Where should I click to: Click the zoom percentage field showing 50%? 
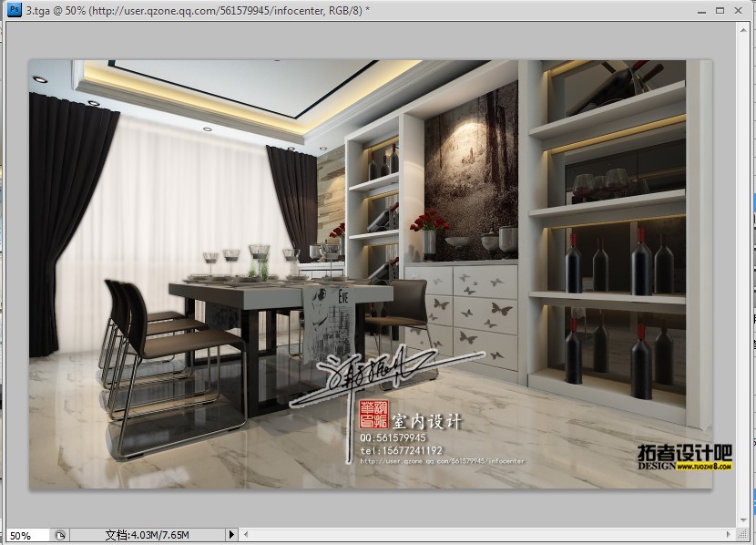[x=26, y=535]
